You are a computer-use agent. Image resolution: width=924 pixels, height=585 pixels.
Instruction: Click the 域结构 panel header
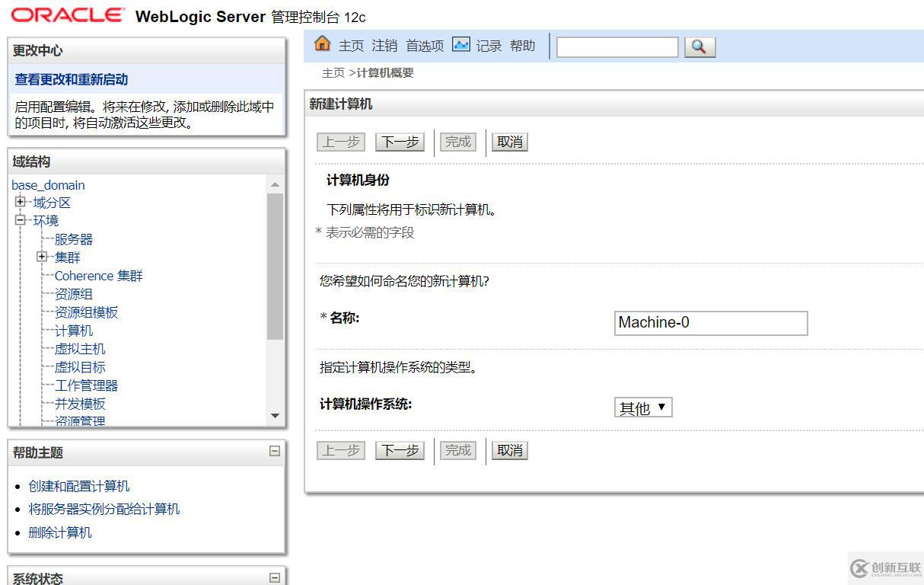147,161
